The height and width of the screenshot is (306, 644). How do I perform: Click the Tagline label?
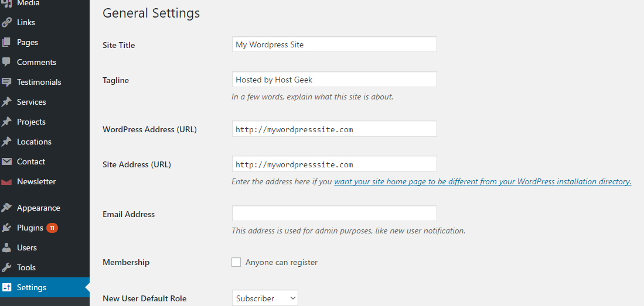click(x=116, y=80)
